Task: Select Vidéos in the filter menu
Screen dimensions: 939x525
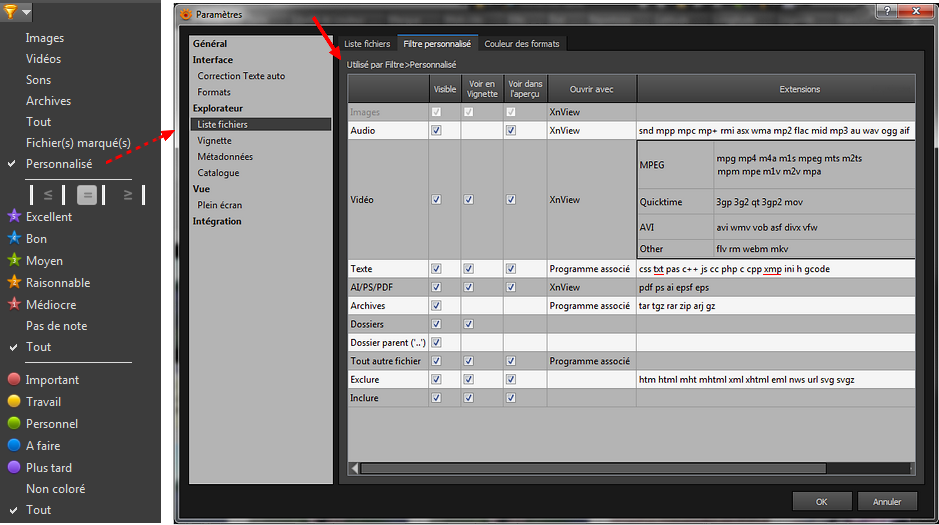Action: click(43, 59)
